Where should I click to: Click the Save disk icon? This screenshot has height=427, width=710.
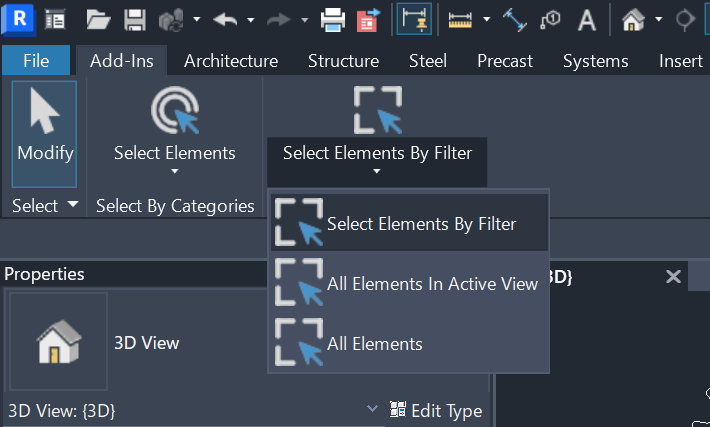135,19
